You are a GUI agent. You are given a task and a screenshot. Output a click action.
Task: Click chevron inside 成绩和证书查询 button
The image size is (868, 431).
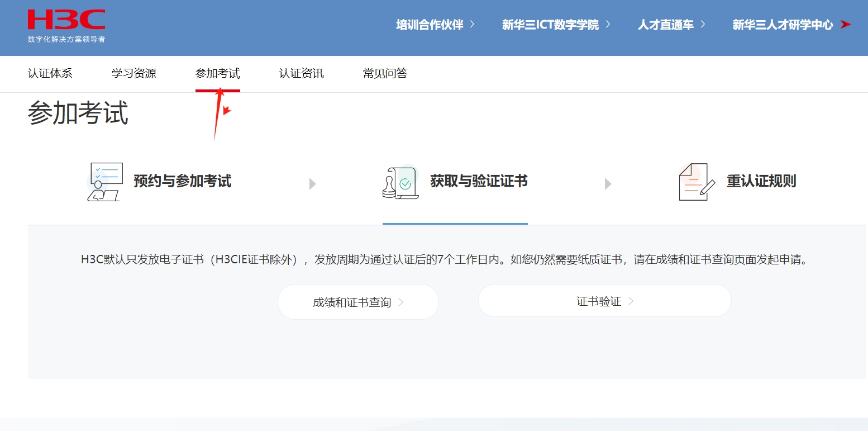(x=400, y=302)
